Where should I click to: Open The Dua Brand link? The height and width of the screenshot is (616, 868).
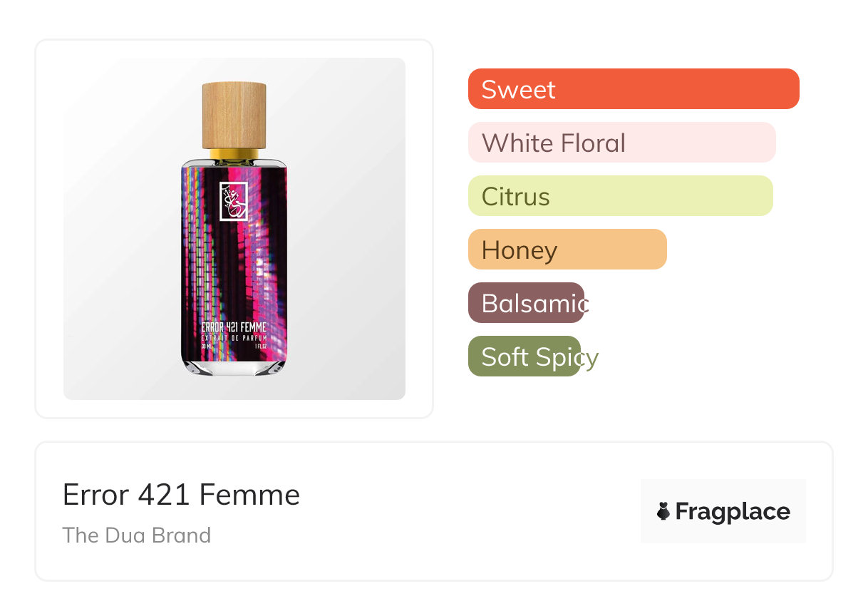coord(137,535)
